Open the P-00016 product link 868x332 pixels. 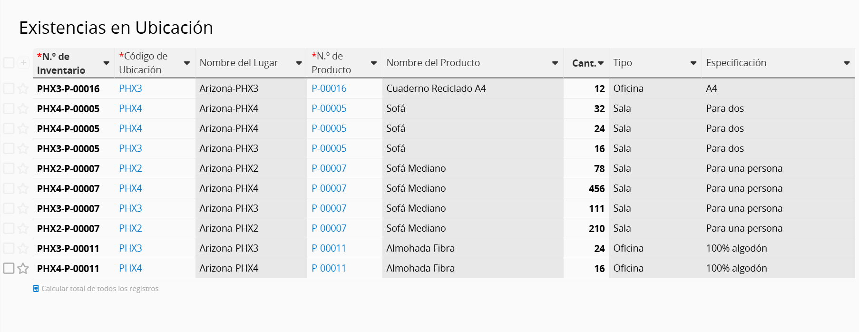pos(329,88)
